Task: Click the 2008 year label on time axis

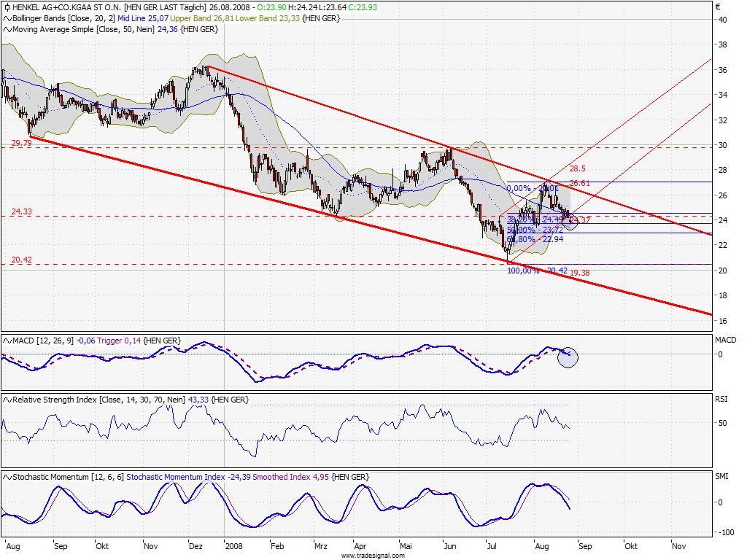Action: click(234, 546)
